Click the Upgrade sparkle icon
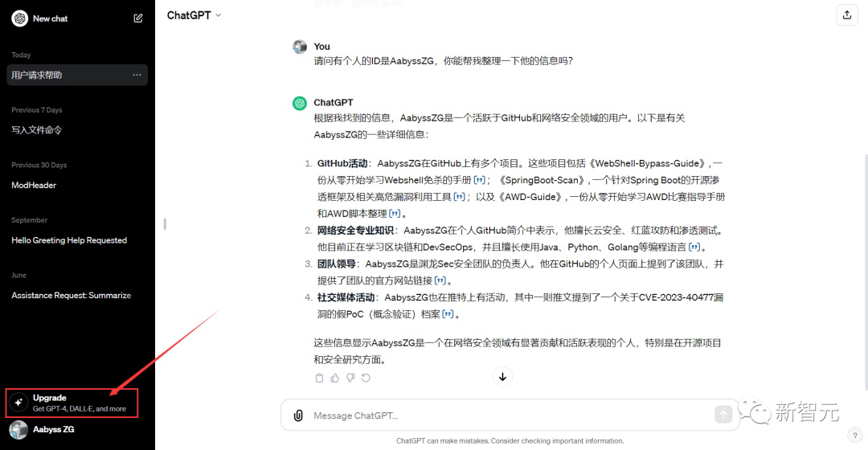This screenshot has height=450, width=868. point(18,403)
